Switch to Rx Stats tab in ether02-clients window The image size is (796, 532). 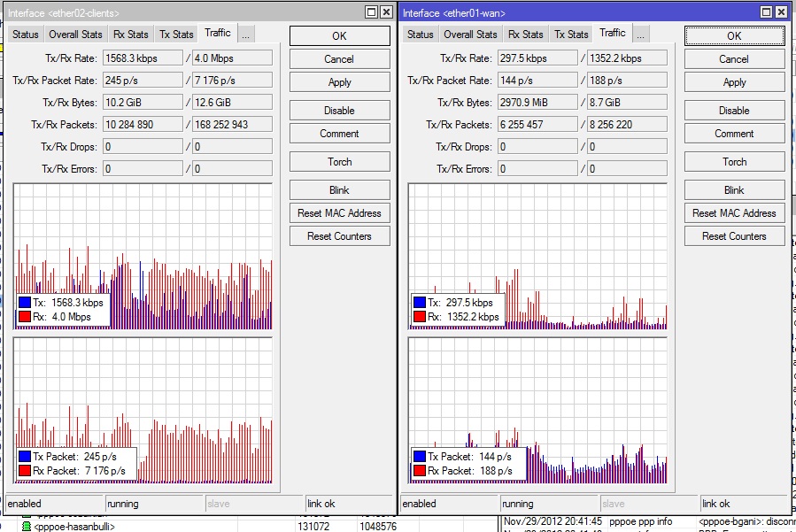click(x=131, y=35)
